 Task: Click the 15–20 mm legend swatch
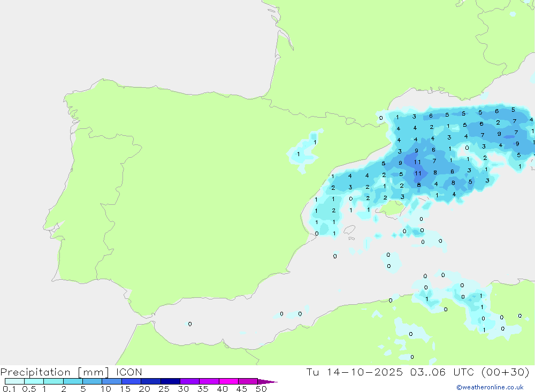point(131,381)
